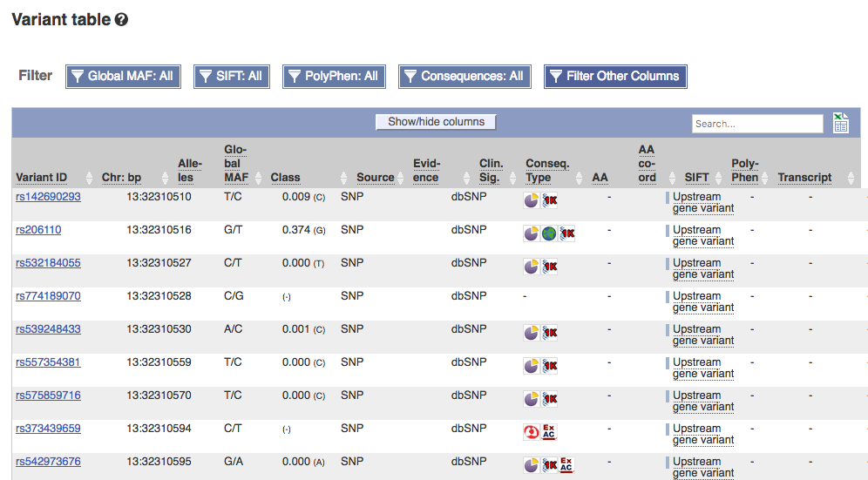Click the 1000 Genomes icon for rs575859716

550,399
